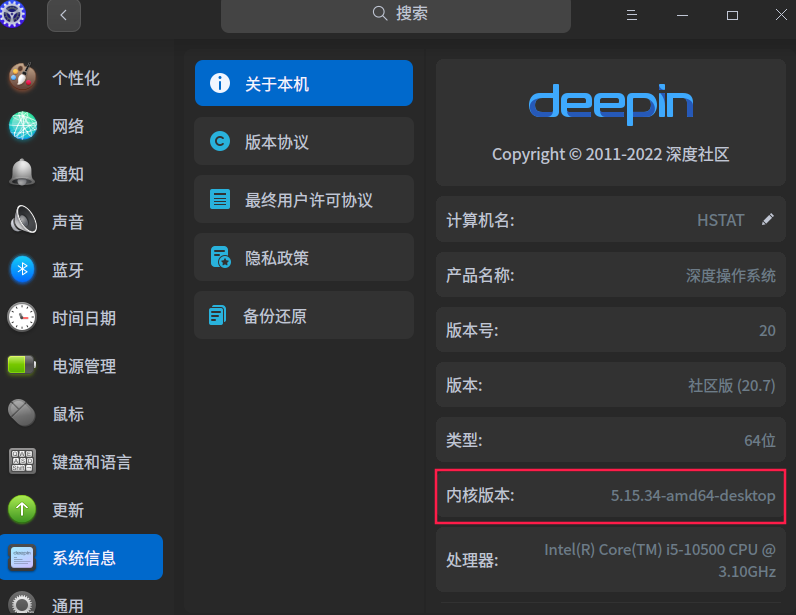
Task: Select the 电源管理 sidebar label
Action: click(x=84, y=366)
